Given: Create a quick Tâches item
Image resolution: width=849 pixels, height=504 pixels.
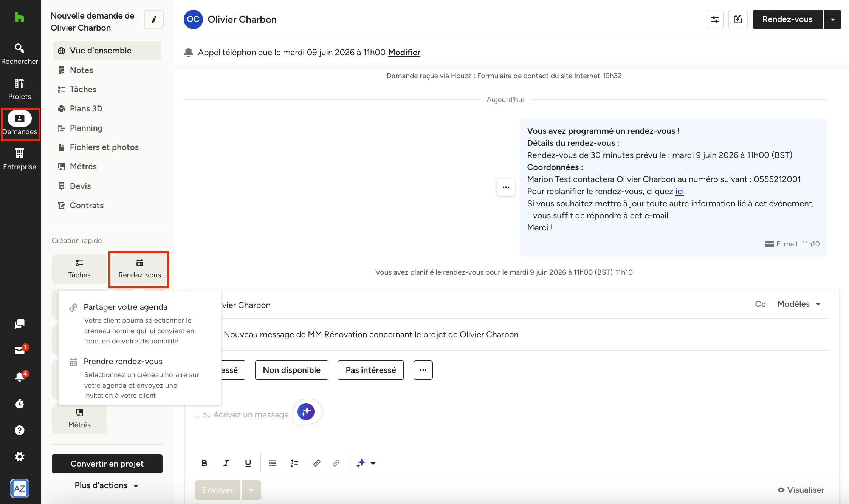Looking at the screenshot, I should (79, 269).
